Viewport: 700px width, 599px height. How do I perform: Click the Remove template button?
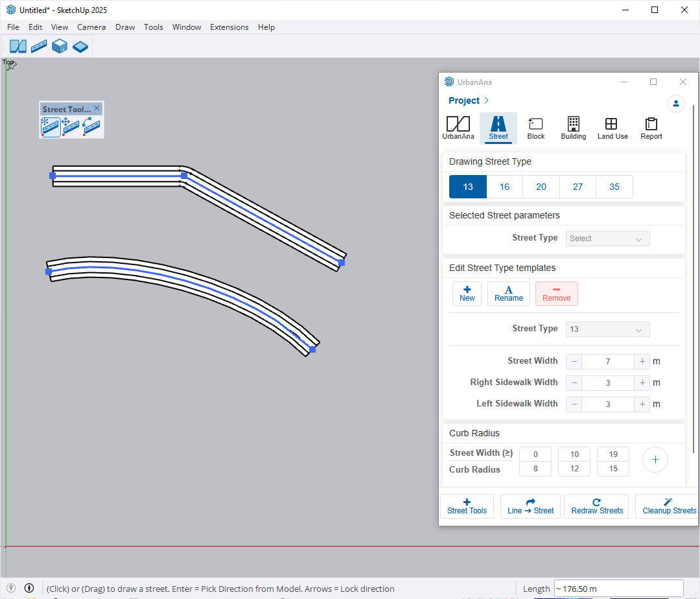coord(556,294)
